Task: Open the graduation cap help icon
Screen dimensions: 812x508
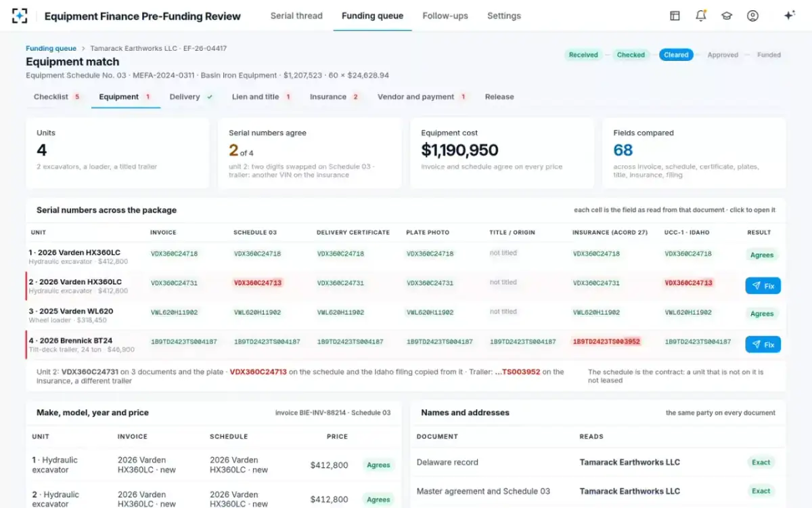Action: coord(727,16)
